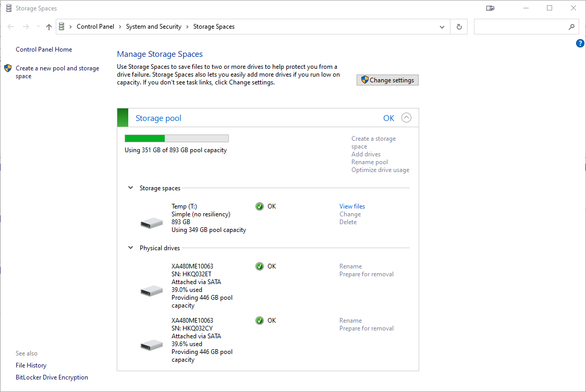The width and height of the screenshot is (586, 392).
Task: Click the address bar Storage Spaces icon
Action: coord(62,27)
